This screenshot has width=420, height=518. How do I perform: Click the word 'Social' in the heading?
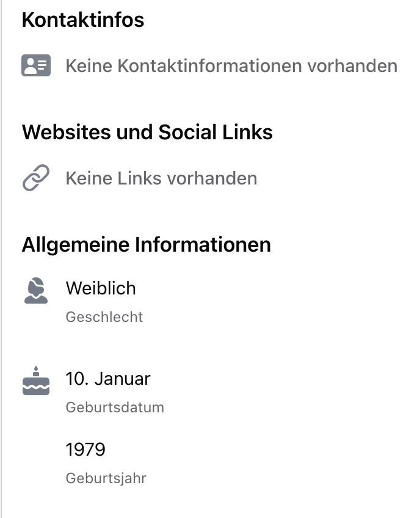[187, 132]
